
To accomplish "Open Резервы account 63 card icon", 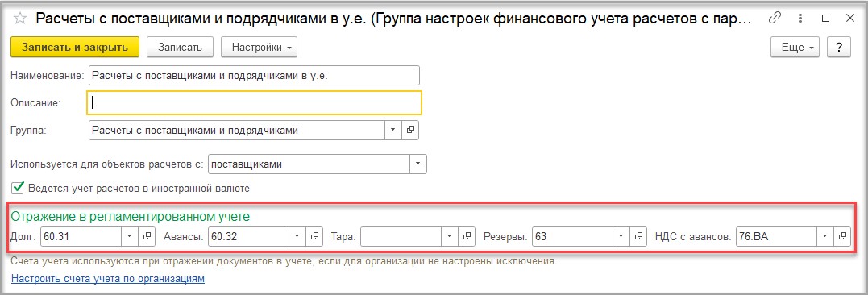I will pos(638,237).
